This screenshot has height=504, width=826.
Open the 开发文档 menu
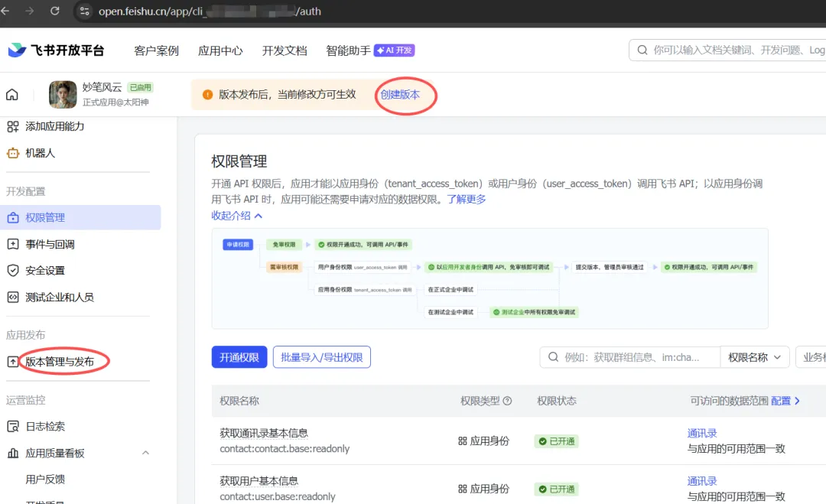point(285,50)
